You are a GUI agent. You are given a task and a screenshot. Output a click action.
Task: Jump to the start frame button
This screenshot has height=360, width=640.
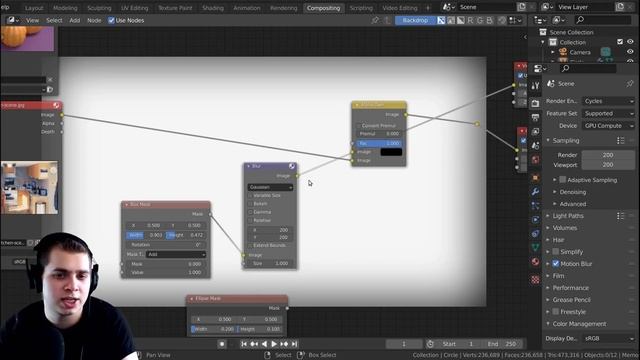(x=244, y=344)
